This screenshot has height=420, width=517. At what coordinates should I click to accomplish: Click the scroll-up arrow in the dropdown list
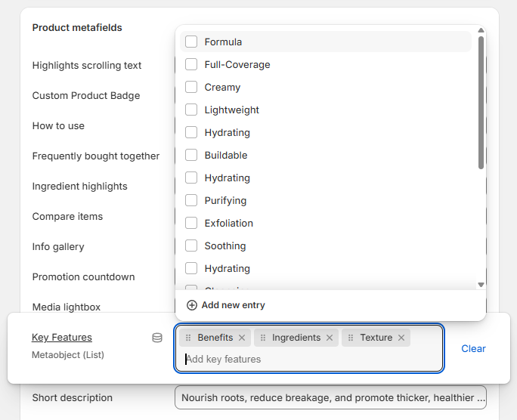pyautogui.click(x=481, y=31)
